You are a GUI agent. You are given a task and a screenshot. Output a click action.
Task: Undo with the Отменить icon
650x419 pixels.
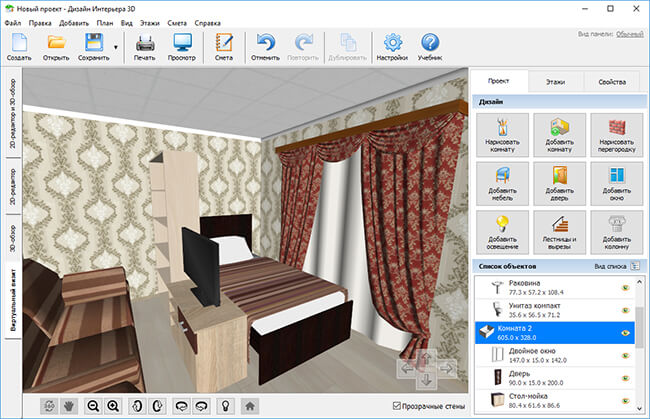[x=265, y=47]
